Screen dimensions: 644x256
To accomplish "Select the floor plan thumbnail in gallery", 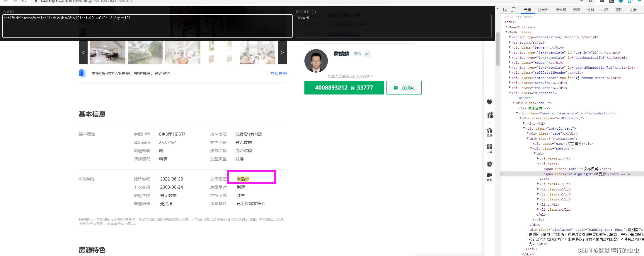I will [x=220, y=53].
